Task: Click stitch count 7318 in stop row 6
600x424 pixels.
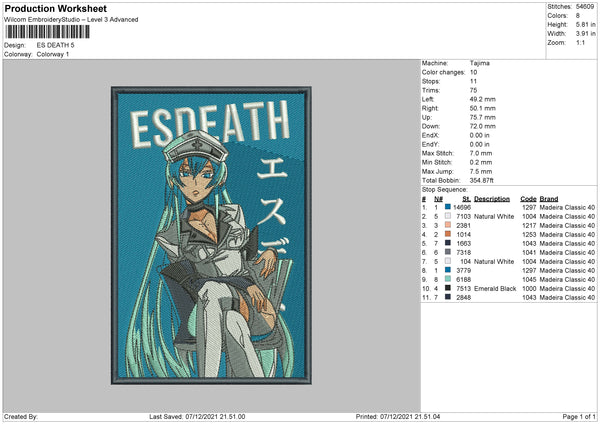Action: (463, 253)
